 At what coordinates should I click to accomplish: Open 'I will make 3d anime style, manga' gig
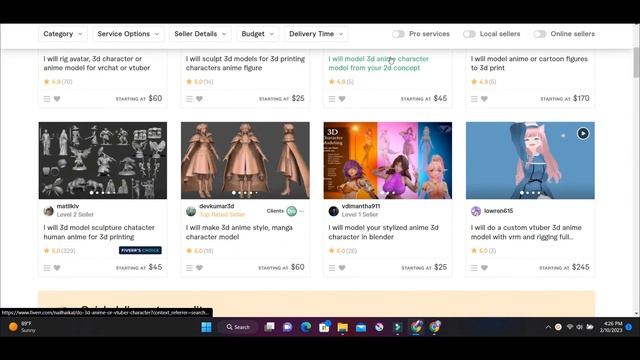tap(239, 232)
